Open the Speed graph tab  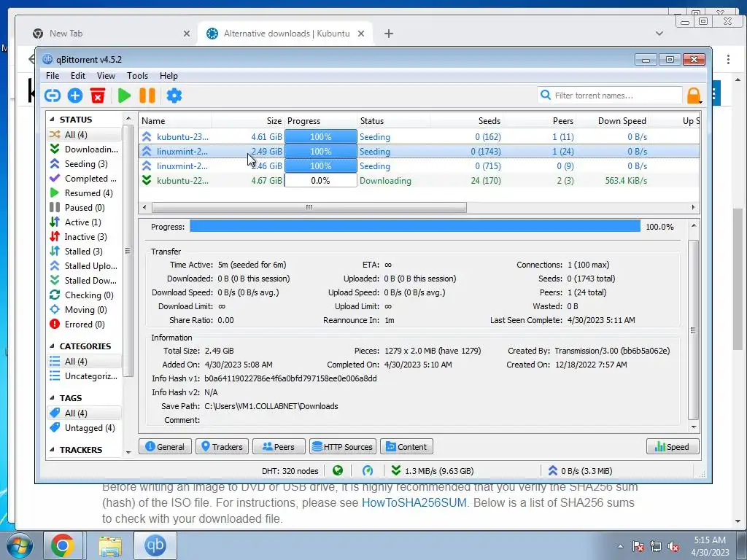(x=673, y=447)
